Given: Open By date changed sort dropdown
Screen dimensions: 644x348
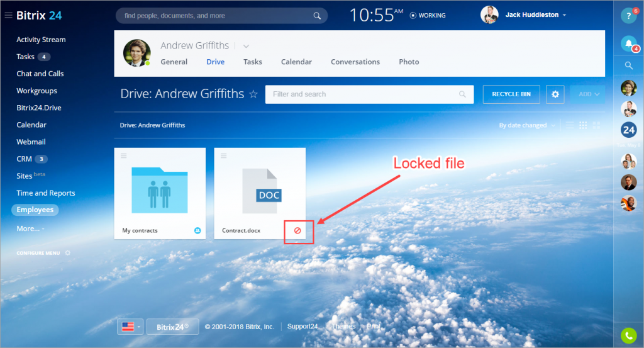Looking at the screenshot, I should click(527, 125).
